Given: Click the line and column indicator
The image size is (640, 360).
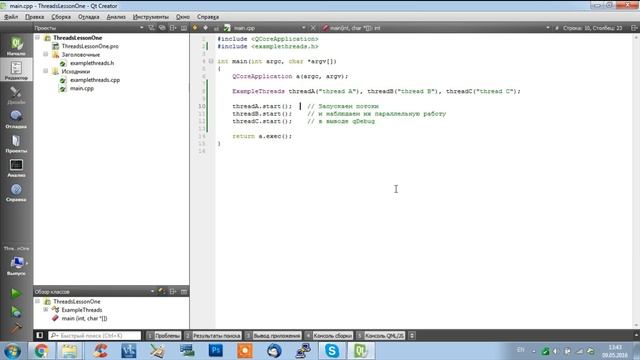Looking at the screenshot, I should pos(592,28).
